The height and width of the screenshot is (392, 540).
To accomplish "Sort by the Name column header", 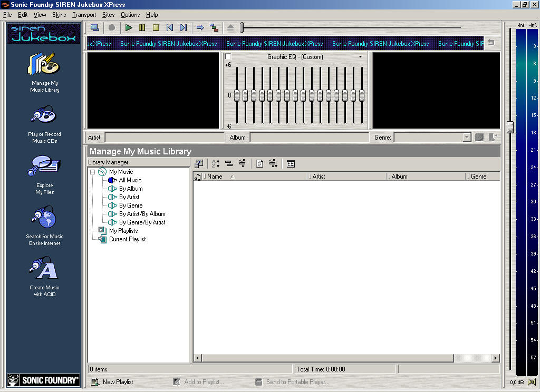I will [254, 177].
